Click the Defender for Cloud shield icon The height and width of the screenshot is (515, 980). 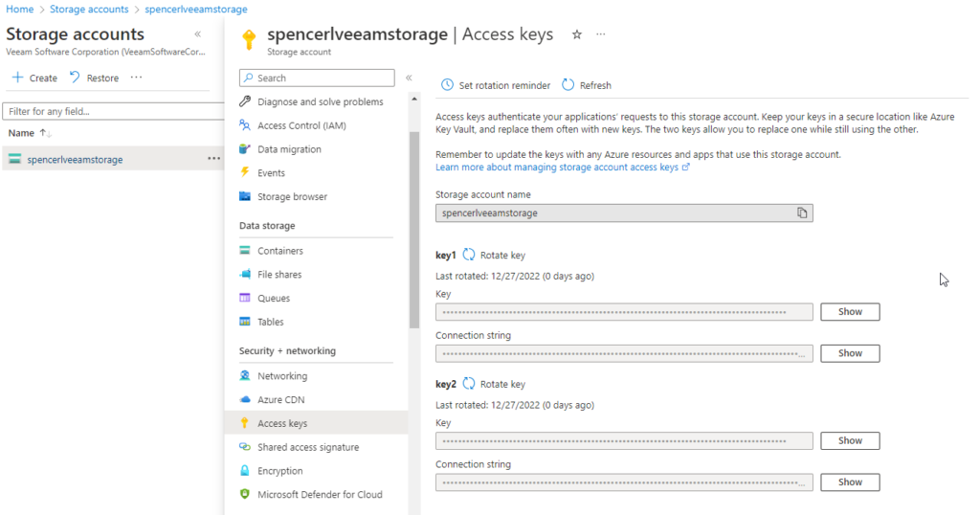[245, 494]
